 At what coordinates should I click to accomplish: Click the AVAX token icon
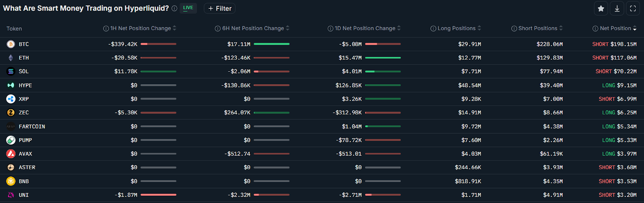coord(11,154)
